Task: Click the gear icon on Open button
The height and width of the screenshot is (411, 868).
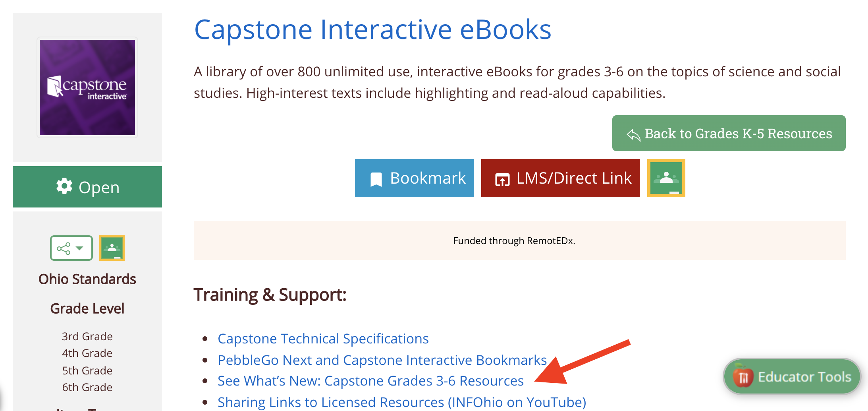Action: (x=64, y=186)
